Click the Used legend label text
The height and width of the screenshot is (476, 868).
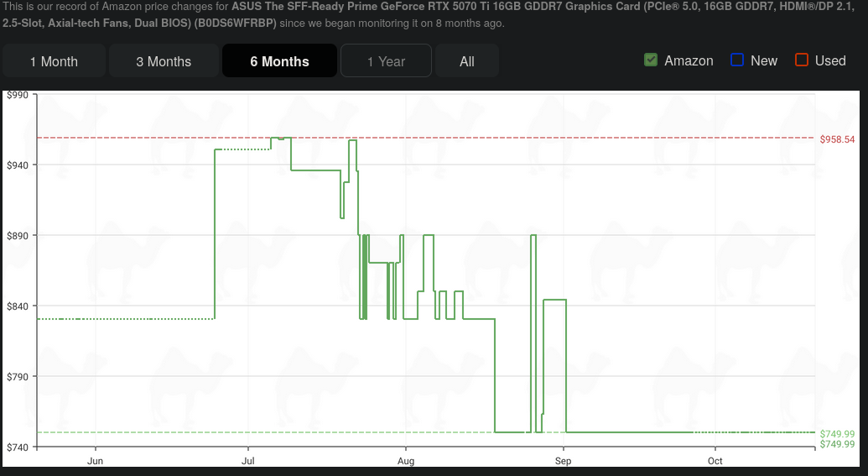[x=830, y=60]
